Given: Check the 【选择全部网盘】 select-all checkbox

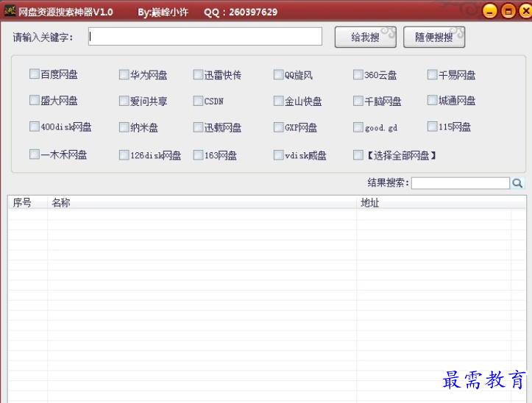Looking at the screenshot, I should point(358,155).
